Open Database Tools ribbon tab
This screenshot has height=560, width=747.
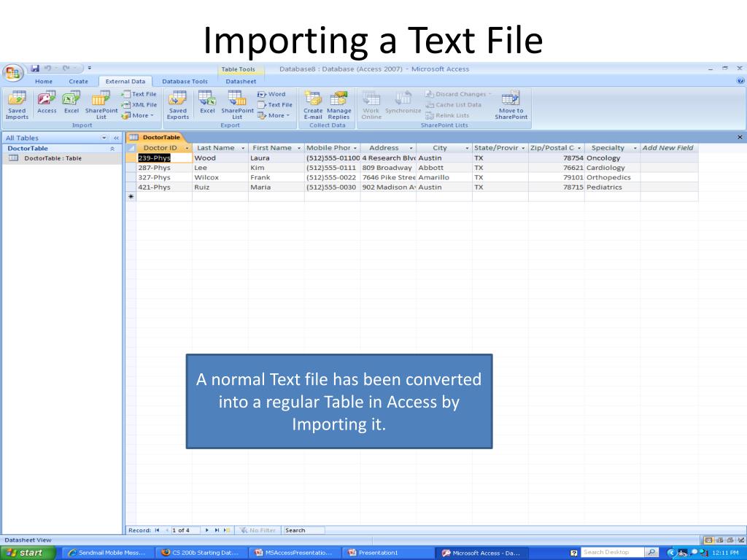[185, 82]
